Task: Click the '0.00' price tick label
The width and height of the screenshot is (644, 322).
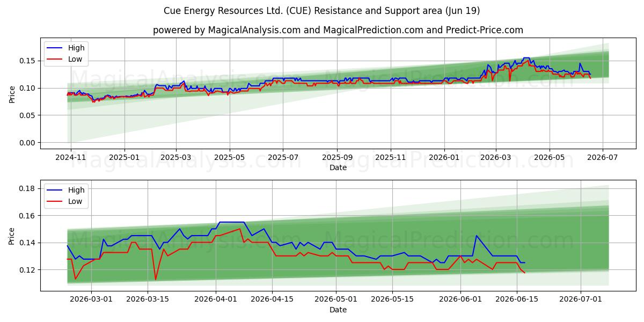Action: click(28, 143)
